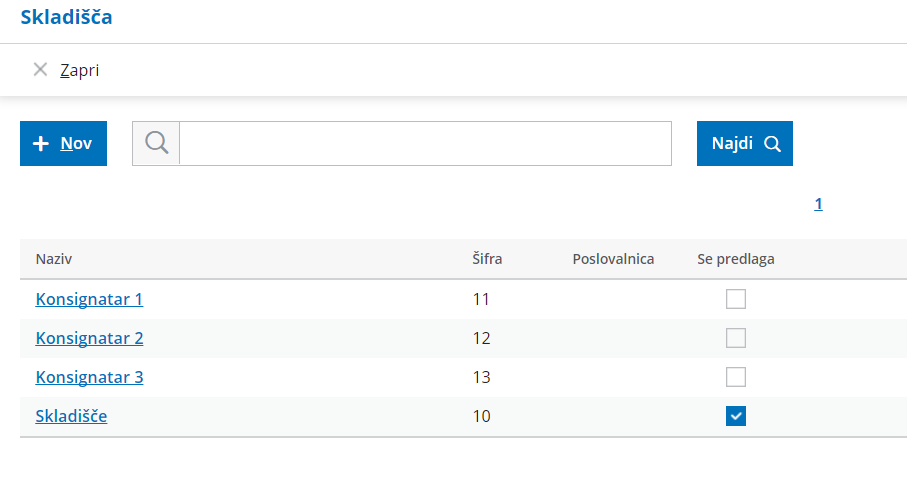Image resolution: width=907 pixels, height=478 pixels.
Task: Check Se predlaga box for Konsignatar 2
Action: click(736, 338)
